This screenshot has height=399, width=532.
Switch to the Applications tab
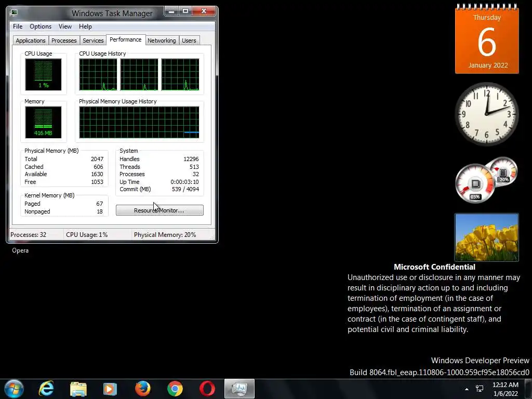coord(31,41)
